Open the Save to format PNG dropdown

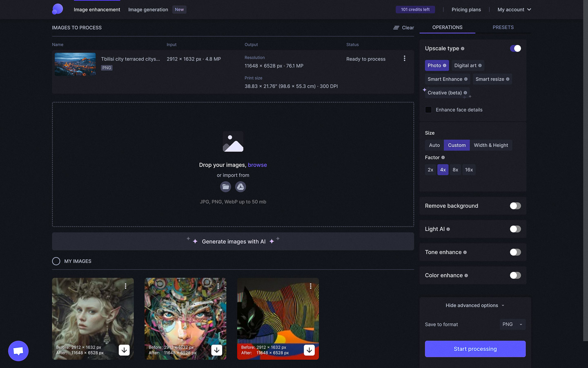coord(512,324)
